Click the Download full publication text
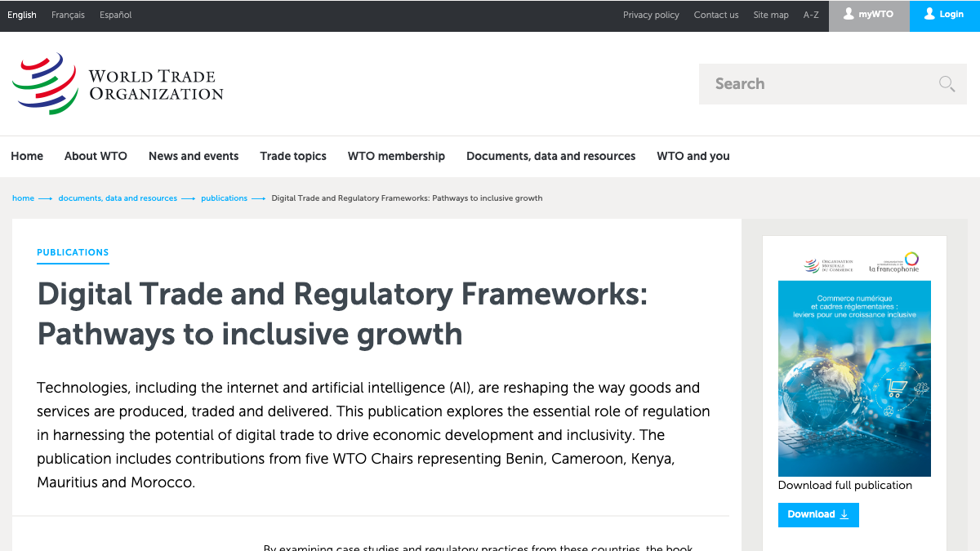Viewport: 980px width, 551px height. point(845,485)
